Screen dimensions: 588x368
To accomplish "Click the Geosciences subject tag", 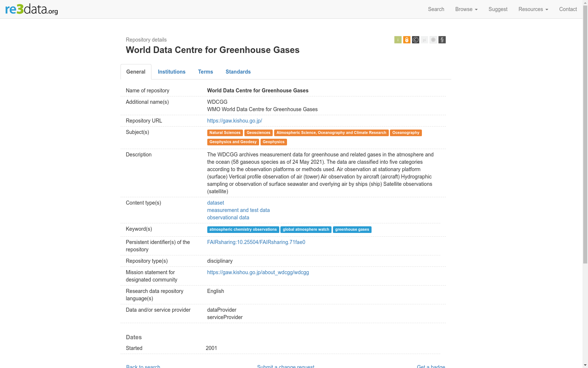I will [258, 133].
